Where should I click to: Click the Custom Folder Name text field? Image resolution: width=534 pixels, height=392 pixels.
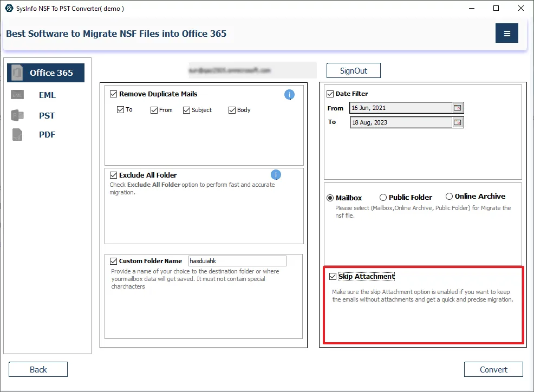click(x=237, y=261)
